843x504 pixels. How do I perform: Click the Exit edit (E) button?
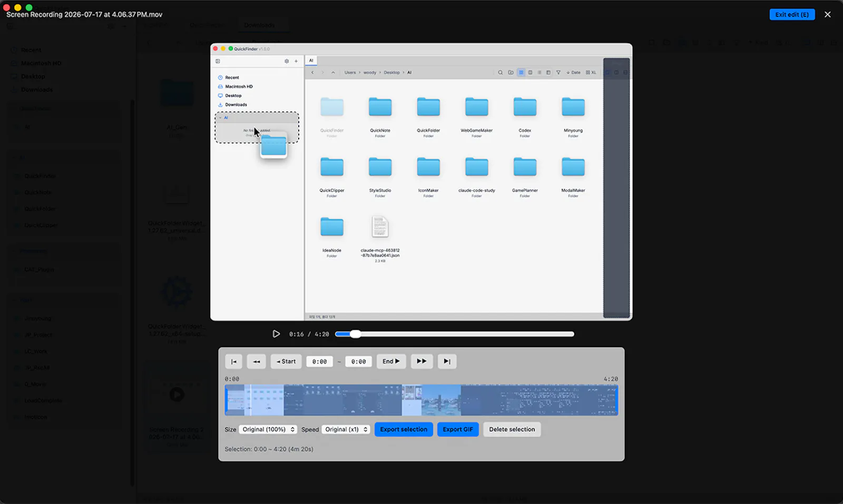(x=792, y=15)
